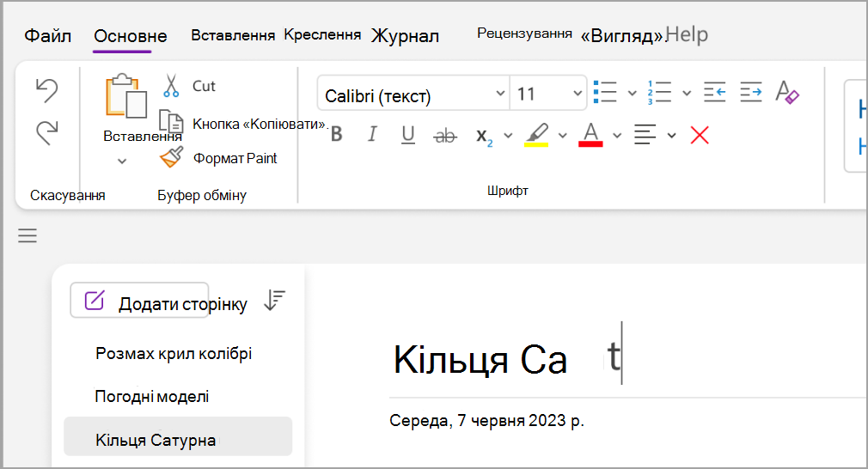Toggle underline formatting

[408, 134]
